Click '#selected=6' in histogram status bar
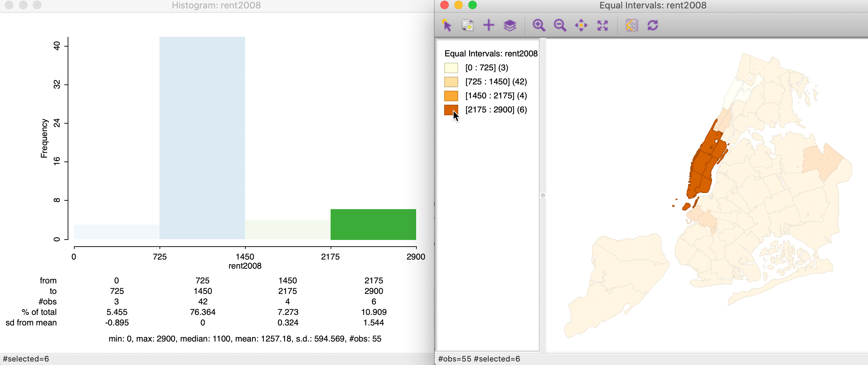The width and height of the screenshot is (868, 365). click(x=26, y=359)
